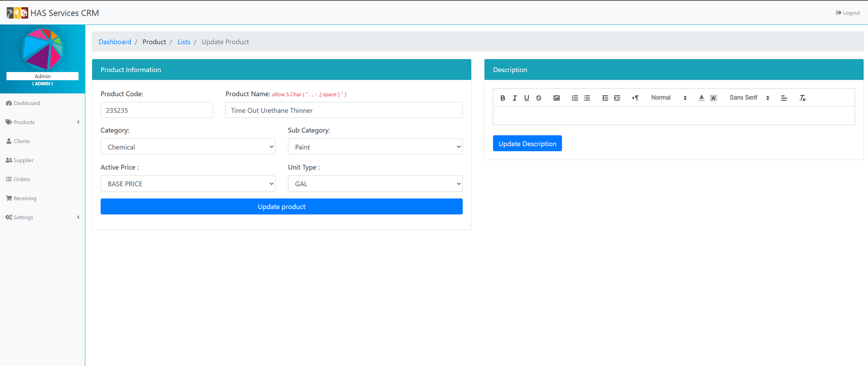Apply numbered list in description editor
The height and width of the screenshot is (366, 868).
click(575, 98)
